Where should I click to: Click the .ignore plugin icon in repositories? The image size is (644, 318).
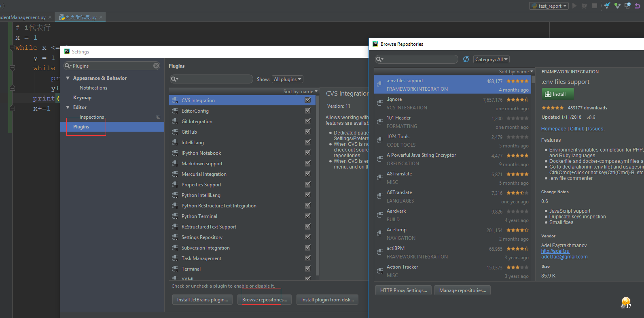(380, 103)
